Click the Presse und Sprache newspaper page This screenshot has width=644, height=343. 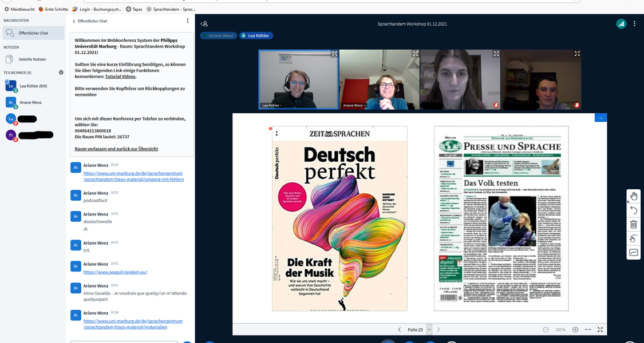(x=501, y=218)
